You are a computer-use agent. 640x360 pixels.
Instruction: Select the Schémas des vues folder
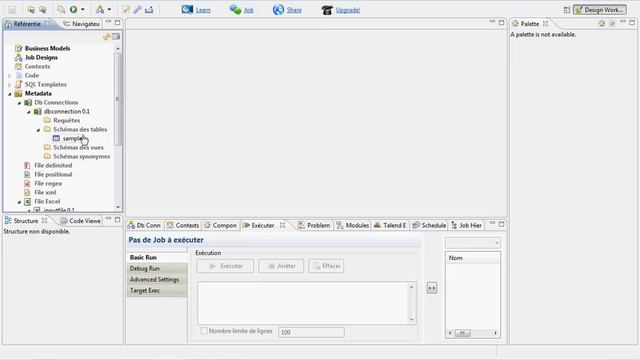pos(78,147)
